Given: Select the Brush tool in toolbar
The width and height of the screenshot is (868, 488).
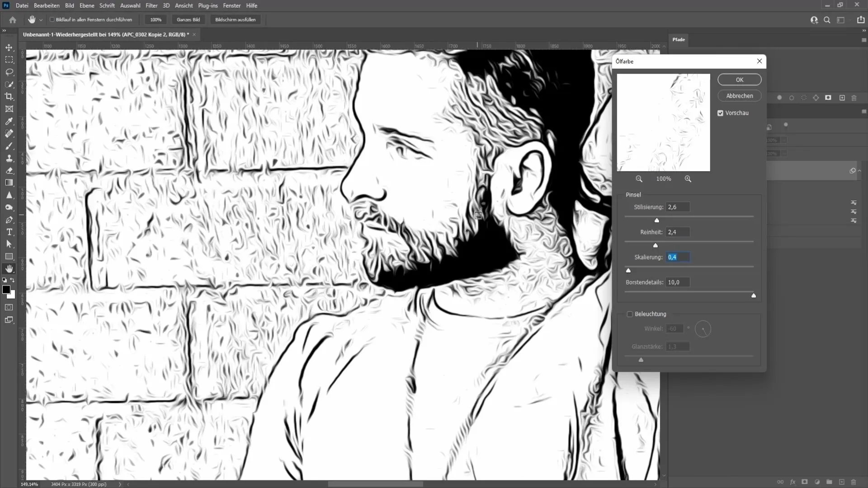Looking at the screenshot, I should pos(9,146).
